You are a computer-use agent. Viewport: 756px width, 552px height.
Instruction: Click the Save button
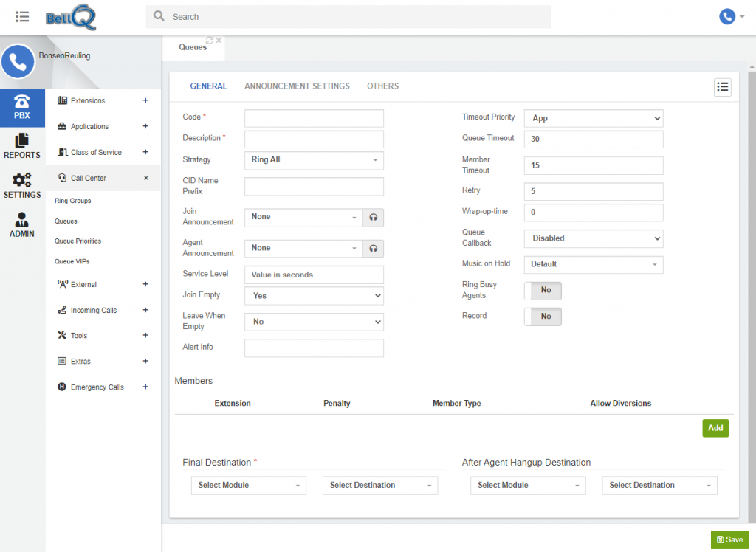pyautogui.click(x=730, y=540)
